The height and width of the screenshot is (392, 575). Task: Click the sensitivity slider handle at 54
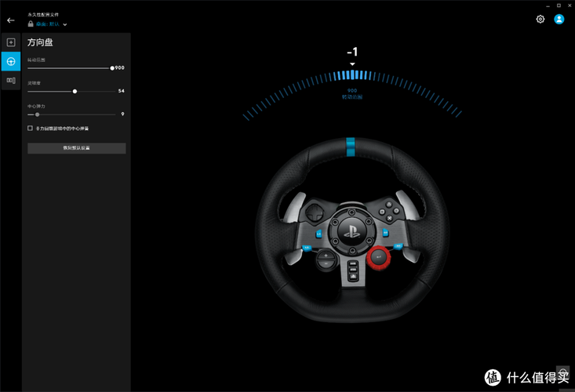(x=75, y=91)
